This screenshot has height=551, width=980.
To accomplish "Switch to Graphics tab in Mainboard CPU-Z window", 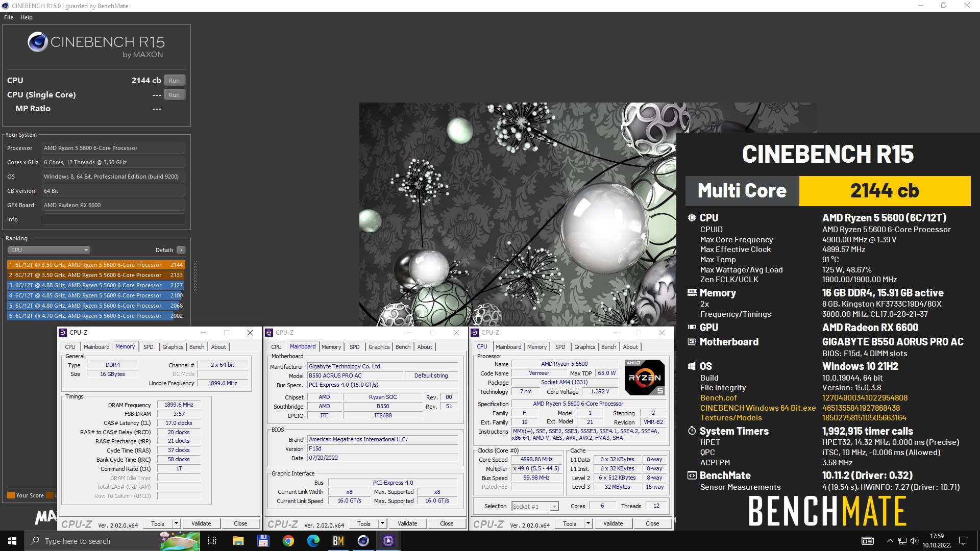I will 379,347.
